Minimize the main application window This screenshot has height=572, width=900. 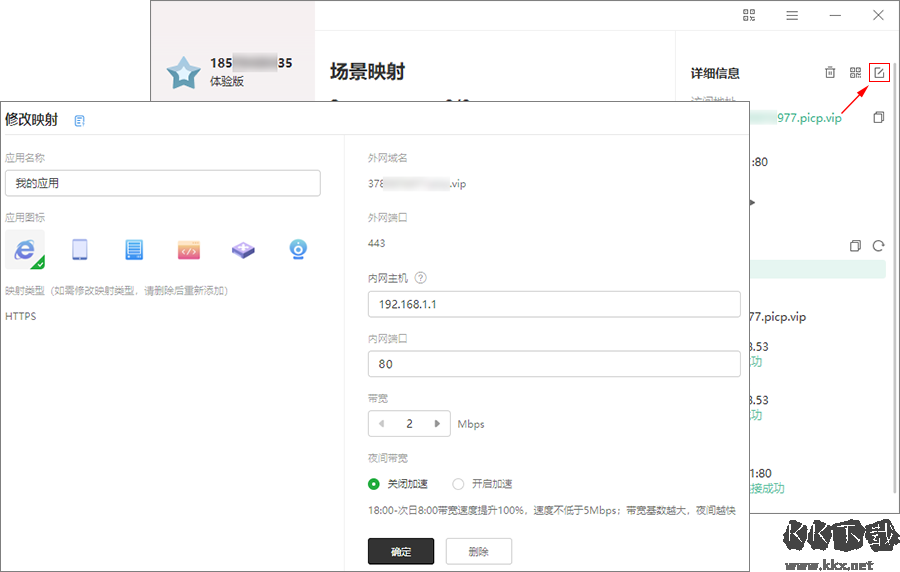pyautogui.click(x=835, y=15)
